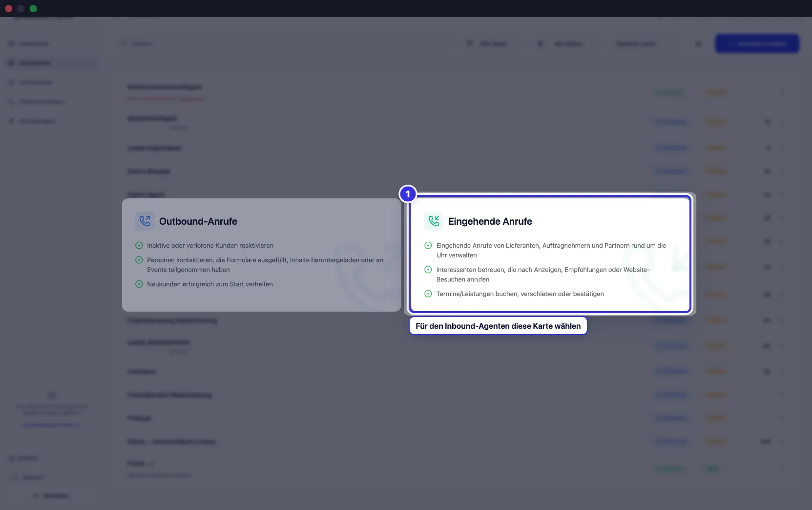This screenshot has width=812, height=510.
Task: Click the blue outgoing-call phone icon
Action: [145, 221]
